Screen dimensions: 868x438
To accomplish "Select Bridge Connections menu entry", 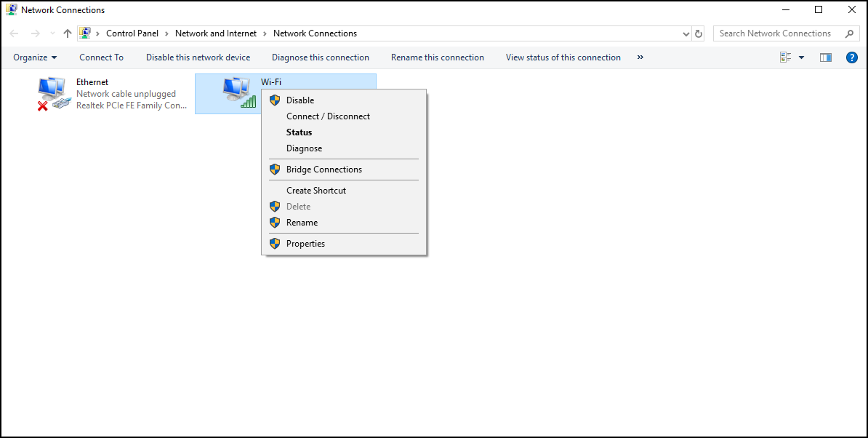I will point(344,170).
